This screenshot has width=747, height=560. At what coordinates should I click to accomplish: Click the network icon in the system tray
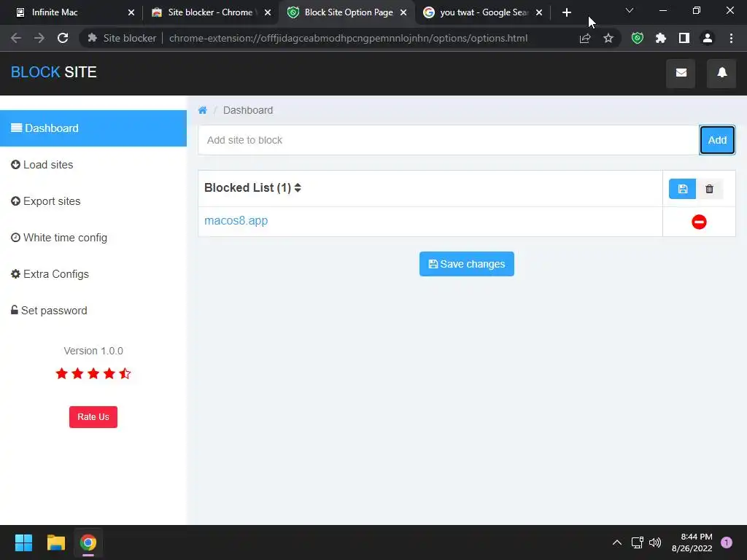[x=637, y=542]
